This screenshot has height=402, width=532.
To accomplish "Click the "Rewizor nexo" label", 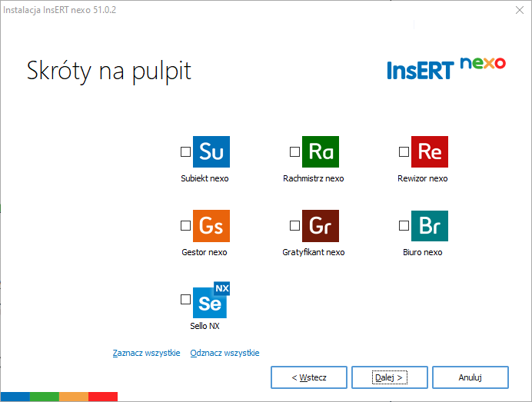I will pyautogui.click(x=422, y=178).
